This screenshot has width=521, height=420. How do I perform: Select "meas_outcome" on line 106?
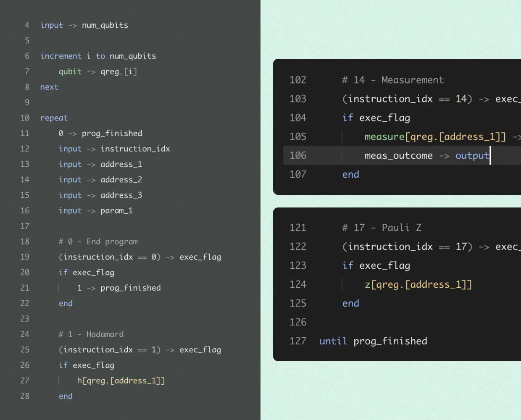(398, 155)
